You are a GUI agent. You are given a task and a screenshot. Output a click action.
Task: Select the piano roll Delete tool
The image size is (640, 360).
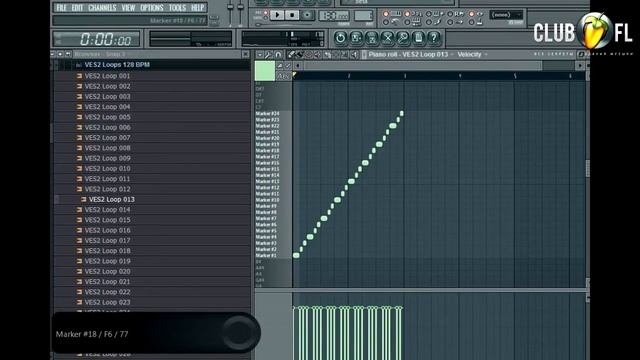[309, 54]
